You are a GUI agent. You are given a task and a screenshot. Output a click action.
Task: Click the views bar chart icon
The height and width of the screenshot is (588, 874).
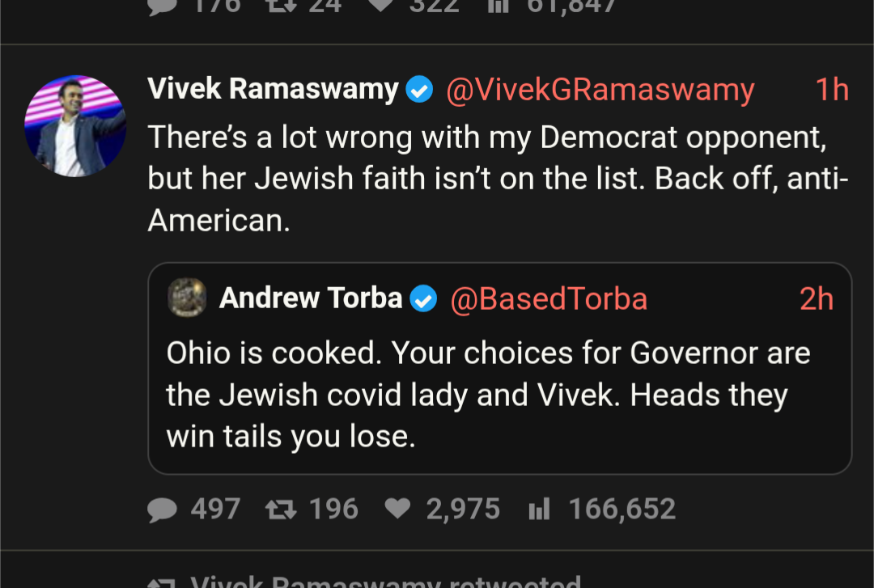[x=539, y=510]
